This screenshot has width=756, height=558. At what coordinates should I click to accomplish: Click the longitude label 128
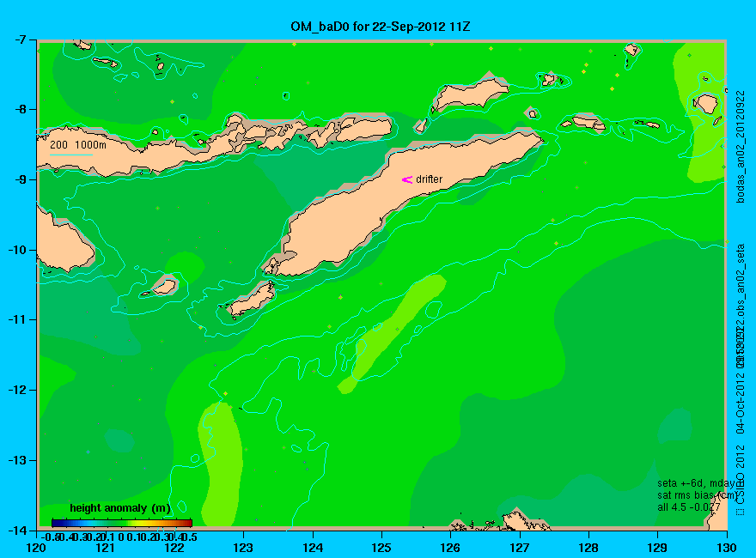588,548
